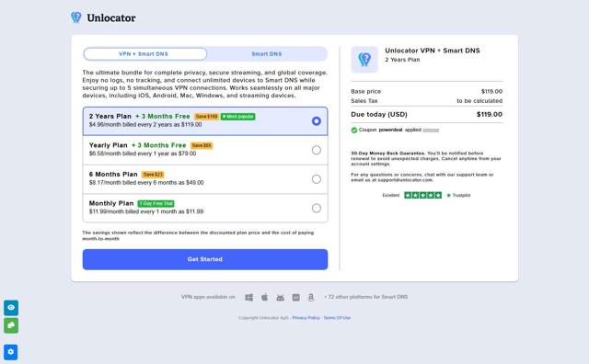
Task: Click the Save $169 badge
Action: click(206, 117)
